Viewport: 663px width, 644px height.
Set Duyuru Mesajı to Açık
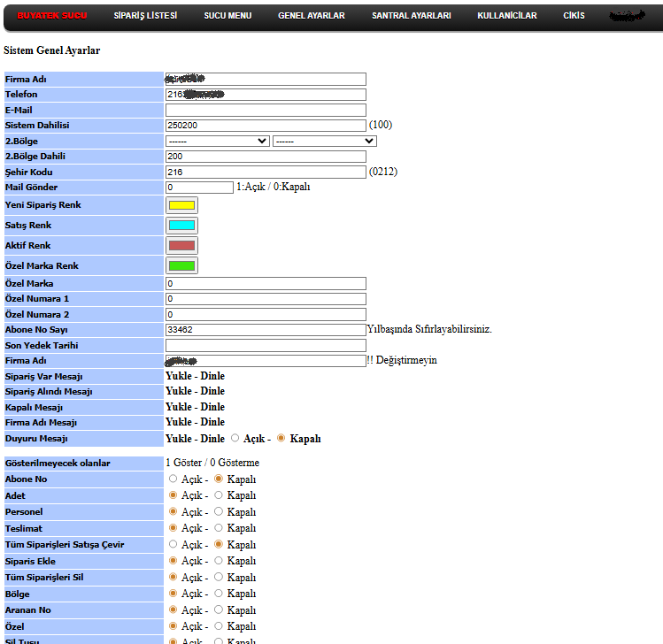[x=235, y=438]
